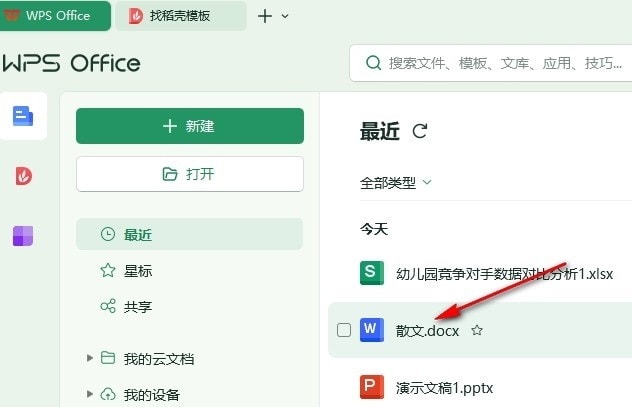
Task: Click the refresh icon beside 最近 heading
Action: click(420, 131)
